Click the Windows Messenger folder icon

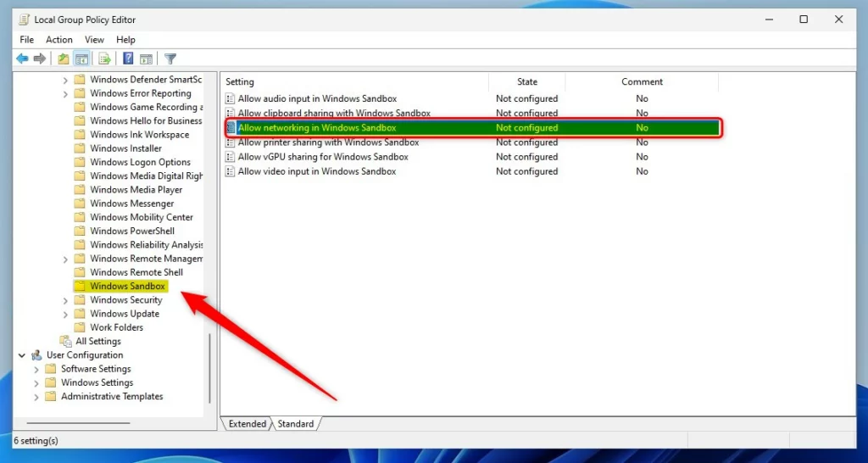point(80,204)
